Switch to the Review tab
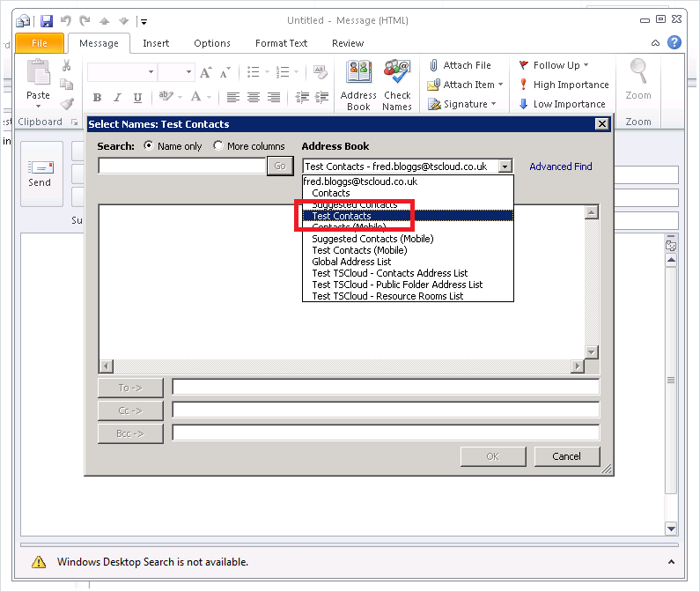 tap(348, 43)
